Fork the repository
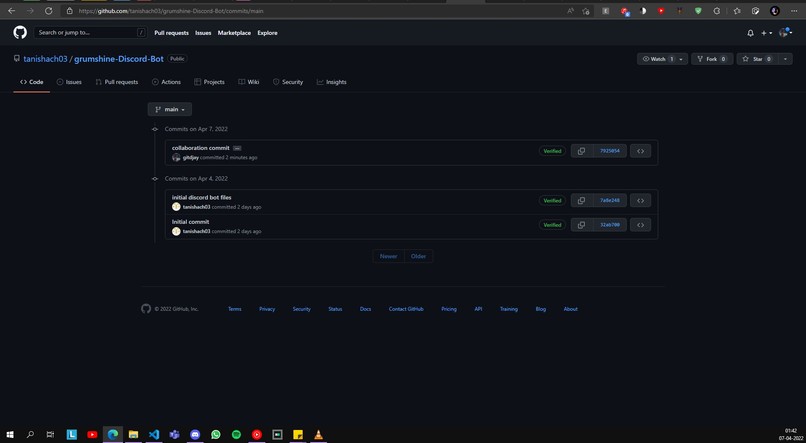Image resolution: width=806 pixels, height=443 pixels. click(712, 59)
